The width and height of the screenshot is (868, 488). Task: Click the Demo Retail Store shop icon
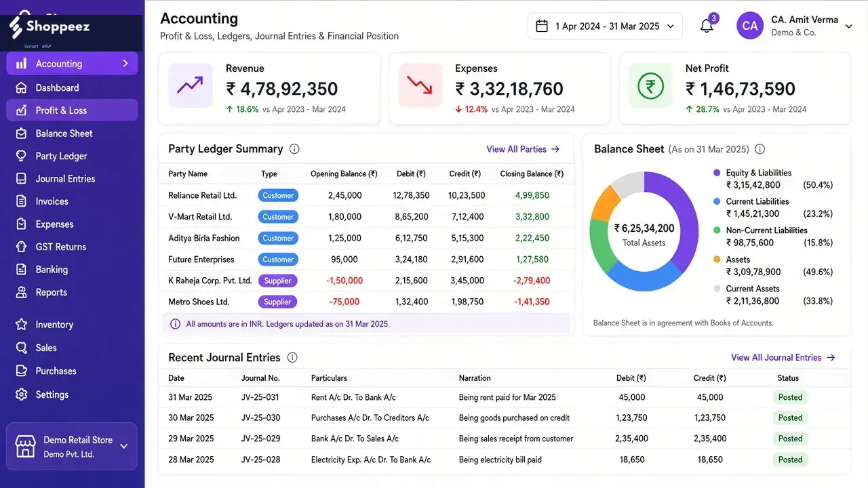click(x=25, y=447)
